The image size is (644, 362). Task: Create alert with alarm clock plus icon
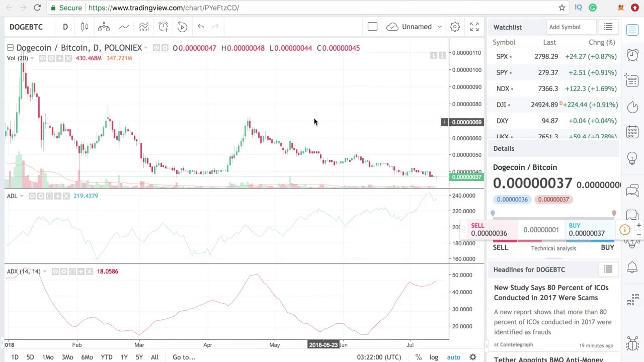164,27
